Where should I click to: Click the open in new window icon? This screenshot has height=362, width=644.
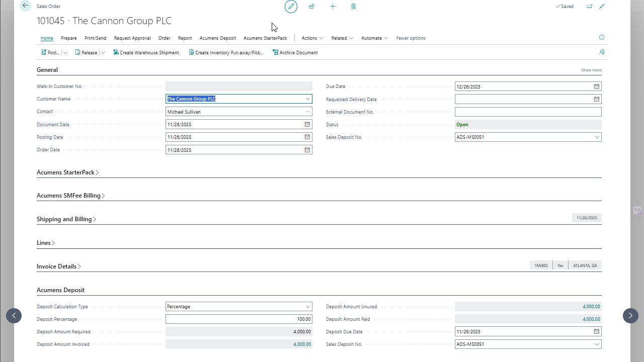point(590,7)
